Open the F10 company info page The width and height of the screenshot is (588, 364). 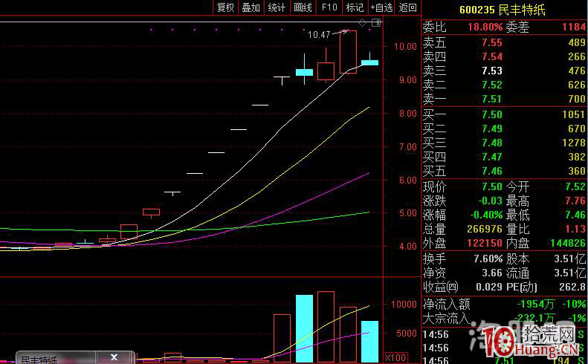(x=329, y=7)
